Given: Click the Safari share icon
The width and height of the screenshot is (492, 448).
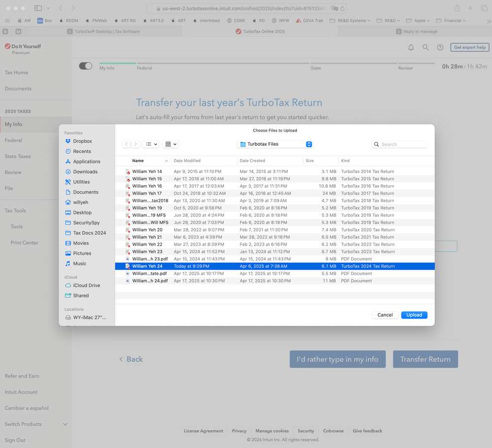Looking at the screenshot, I should click(x=457, y=8).
